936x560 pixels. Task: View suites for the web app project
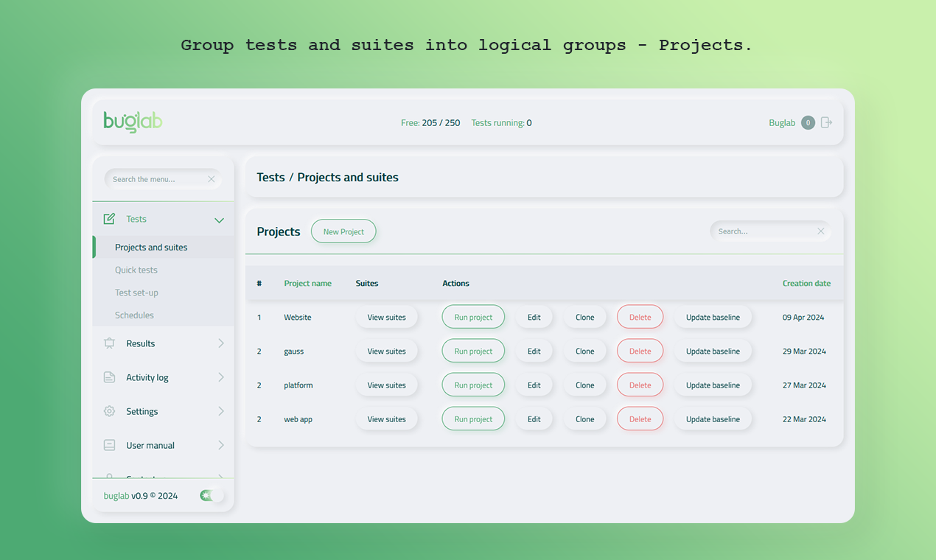pyautogui.click(x=386, y=419)
